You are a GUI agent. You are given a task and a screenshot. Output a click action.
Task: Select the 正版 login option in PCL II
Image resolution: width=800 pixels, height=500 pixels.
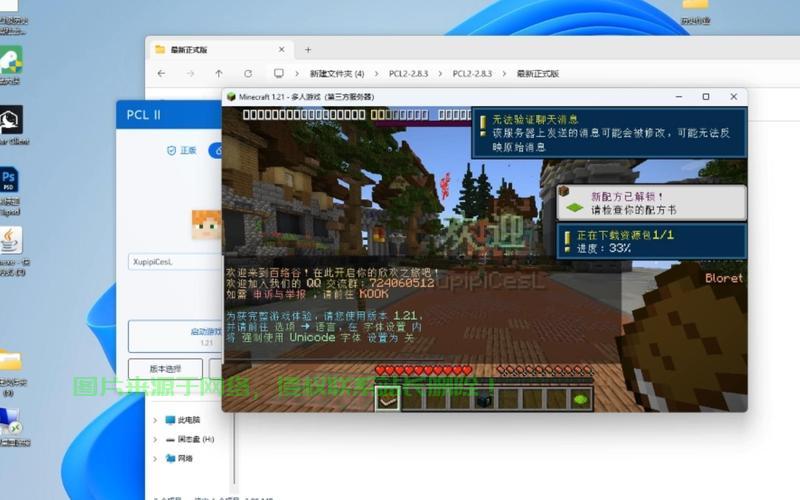pos(182,150)
